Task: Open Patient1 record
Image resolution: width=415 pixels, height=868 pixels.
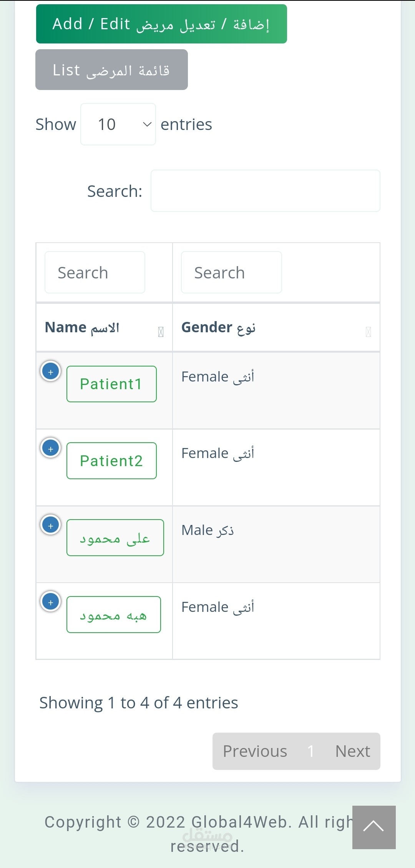Action: pyautogui.click(x=111, y=383)
